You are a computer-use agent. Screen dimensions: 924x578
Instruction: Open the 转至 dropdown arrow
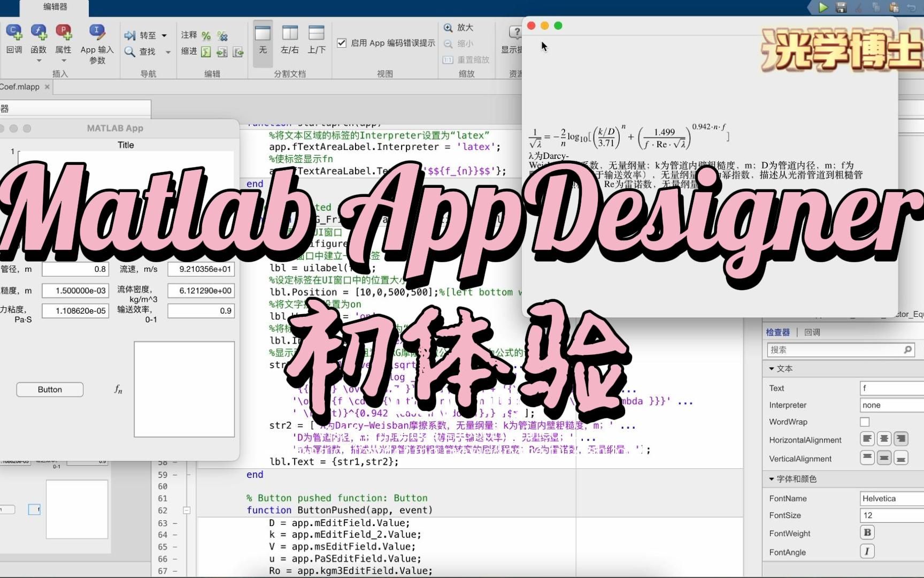[164, 36]
